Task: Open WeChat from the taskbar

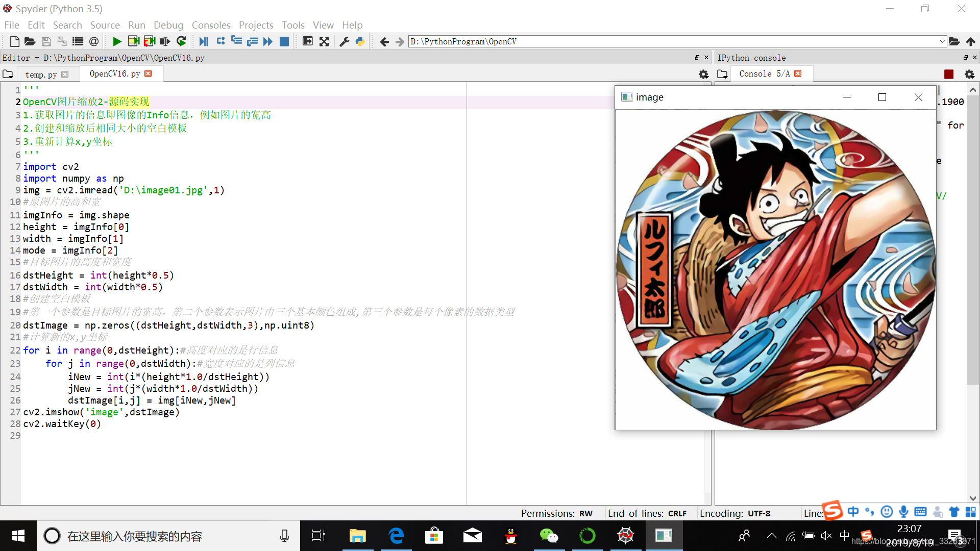Action: (549, 536)
